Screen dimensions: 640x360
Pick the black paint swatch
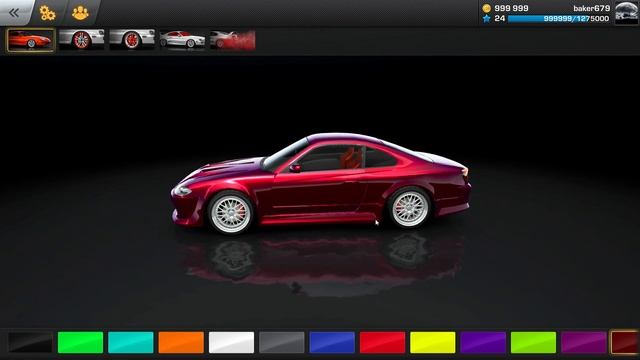(x=30, y=342)
